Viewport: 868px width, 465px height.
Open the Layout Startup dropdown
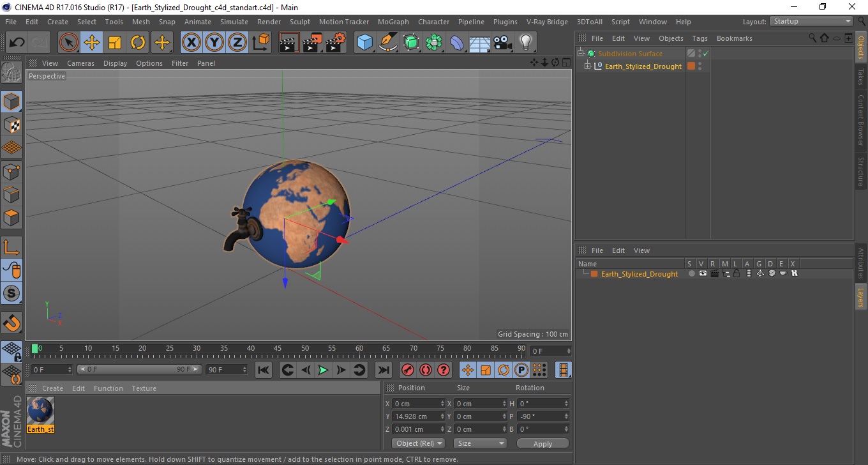click(811, 21)
